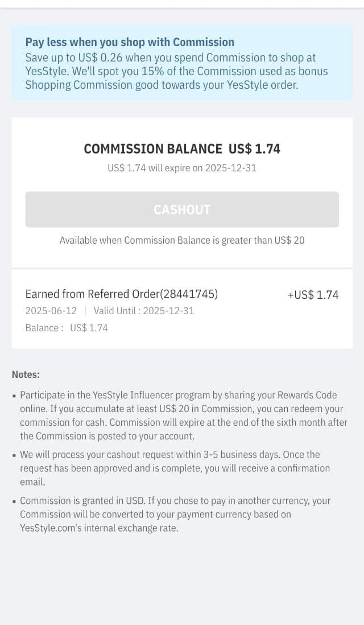Click the note about 3-5 business days processing
Image resolution: width=364 pixels, height=625 pixels.
(x=174, y=468)
